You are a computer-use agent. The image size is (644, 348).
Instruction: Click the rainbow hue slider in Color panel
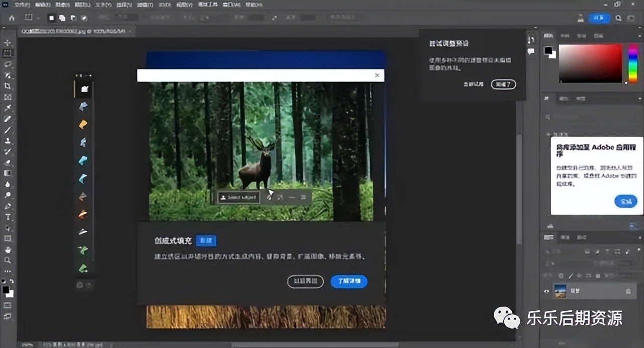click(x=632, y=63)
